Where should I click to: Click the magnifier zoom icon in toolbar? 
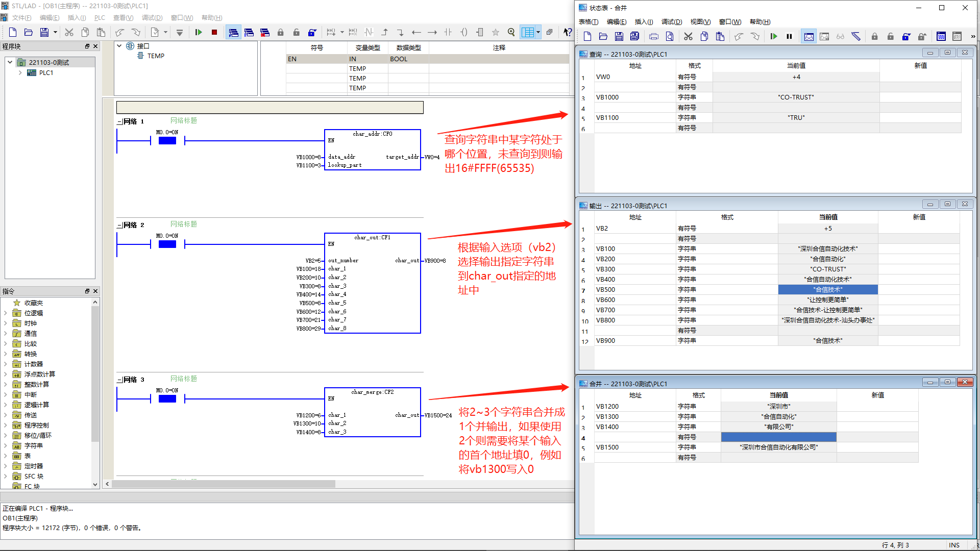click(511, 33)
